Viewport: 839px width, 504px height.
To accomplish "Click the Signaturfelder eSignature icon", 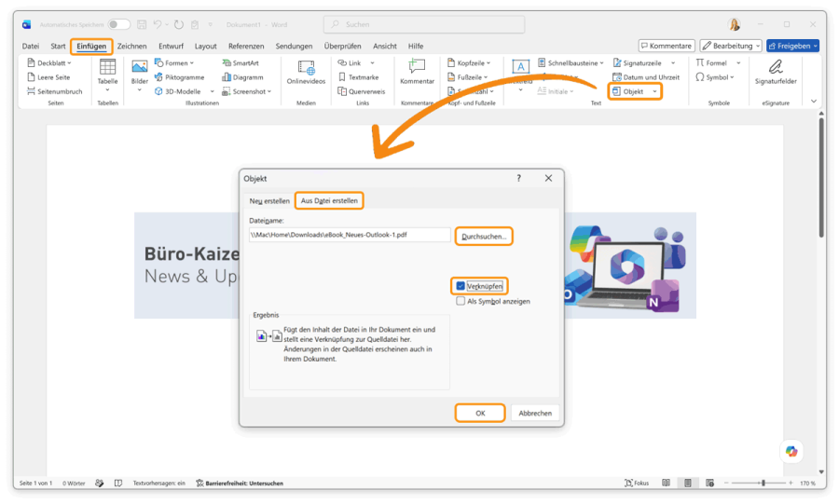I will (x=776, y=67).
